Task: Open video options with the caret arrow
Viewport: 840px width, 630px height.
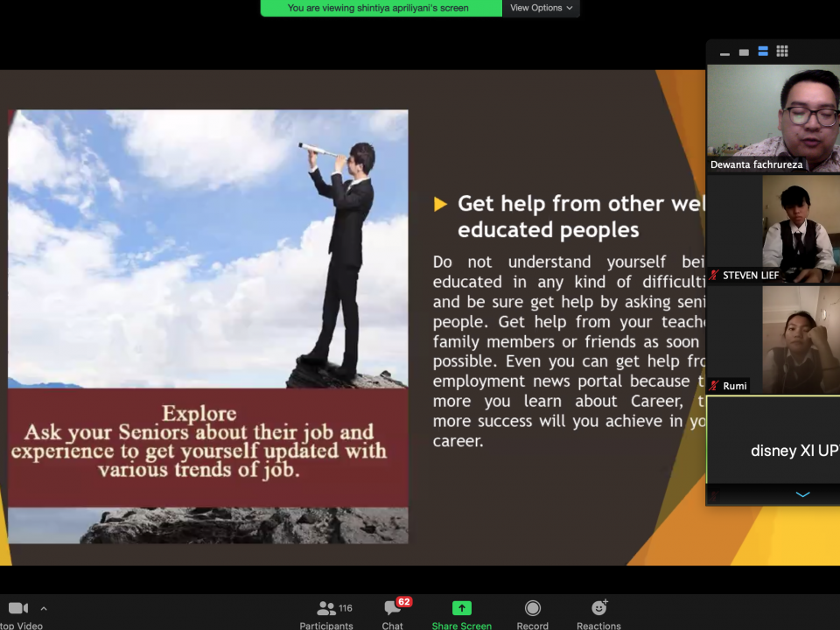Action: coord(44,609)
